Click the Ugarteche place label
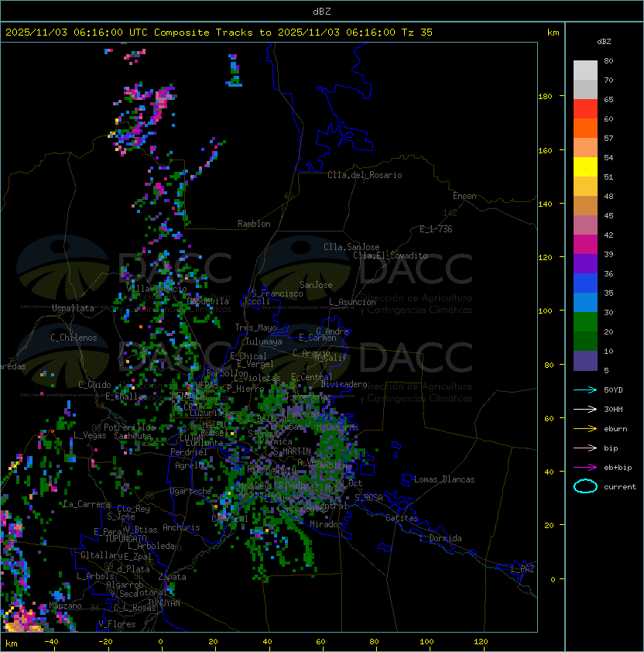 (x=191, y=491)
